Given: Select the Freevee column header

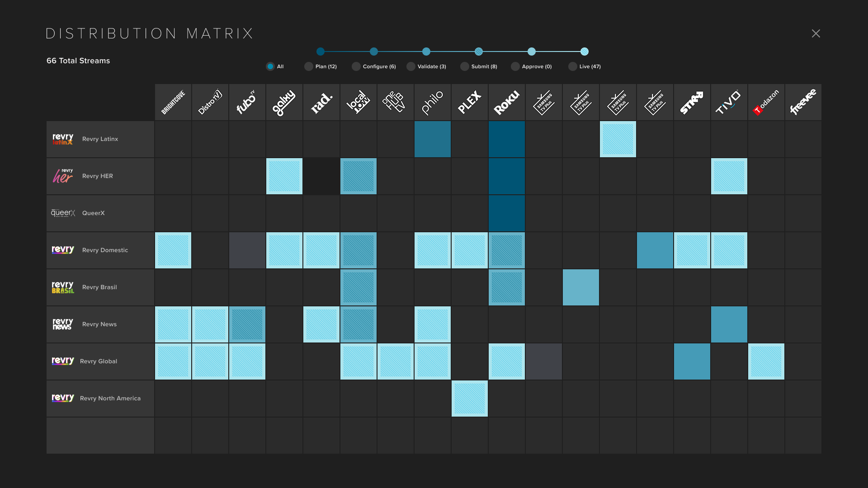Looking at the screenshot, I should point(803,102).
